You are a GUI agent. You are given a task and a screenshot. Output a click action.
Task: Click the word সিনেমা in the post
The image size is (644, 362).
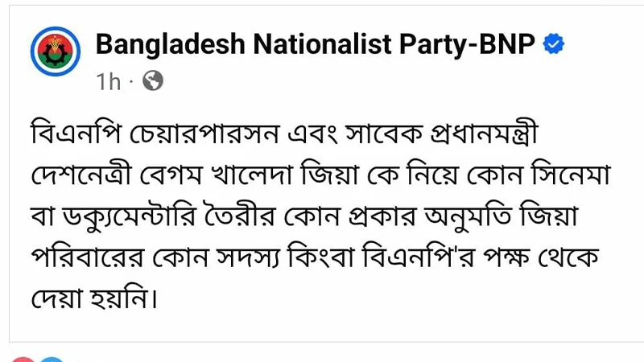tap(571, 175)
